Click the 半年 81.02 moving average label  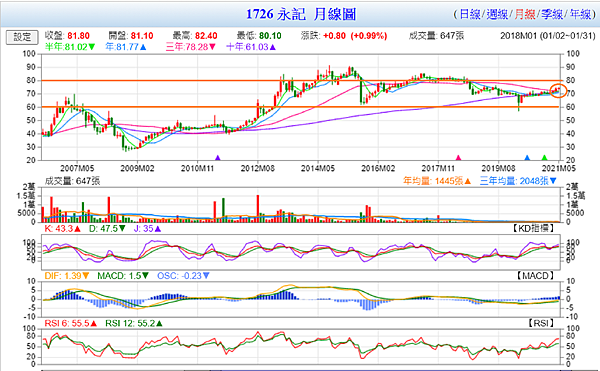(70, 47)
